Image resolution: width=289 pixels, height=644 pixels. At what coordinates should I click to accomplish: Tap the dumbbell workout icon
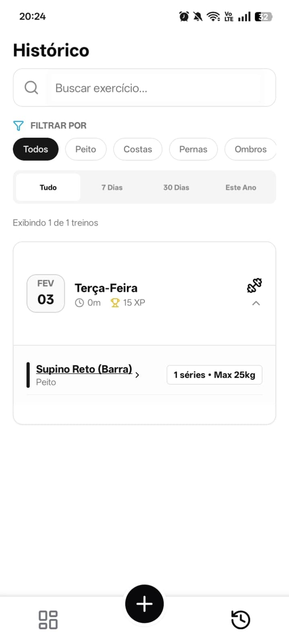click(254, 285)
